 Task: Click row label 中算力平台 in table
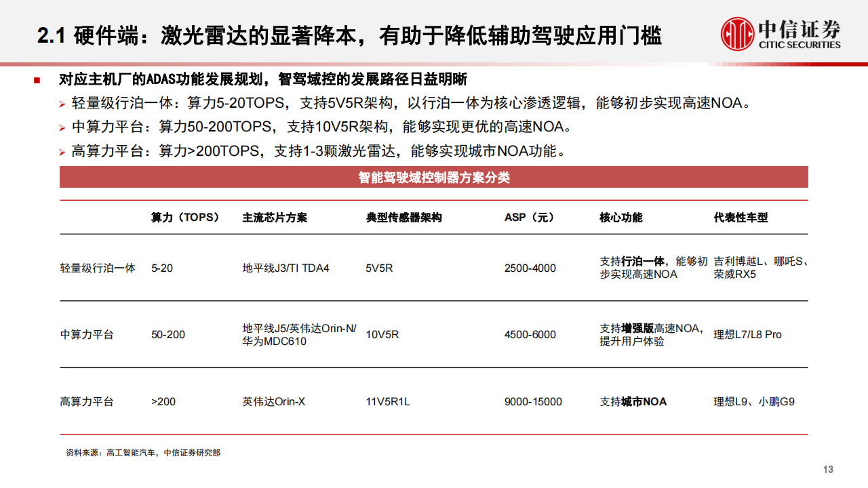click(87, 334)
